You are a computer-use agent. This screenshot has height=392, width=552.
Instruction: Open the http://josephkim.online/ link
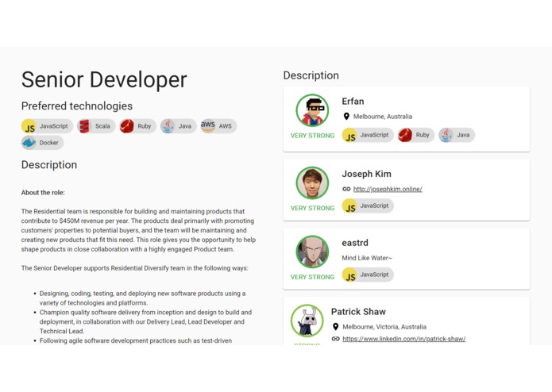pyautogui.click(x=388, y=189)
